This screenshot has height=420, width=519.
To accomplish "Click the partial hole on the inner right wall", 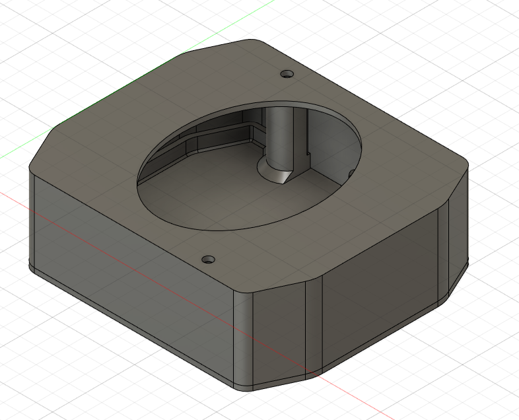I will point(351,174).
